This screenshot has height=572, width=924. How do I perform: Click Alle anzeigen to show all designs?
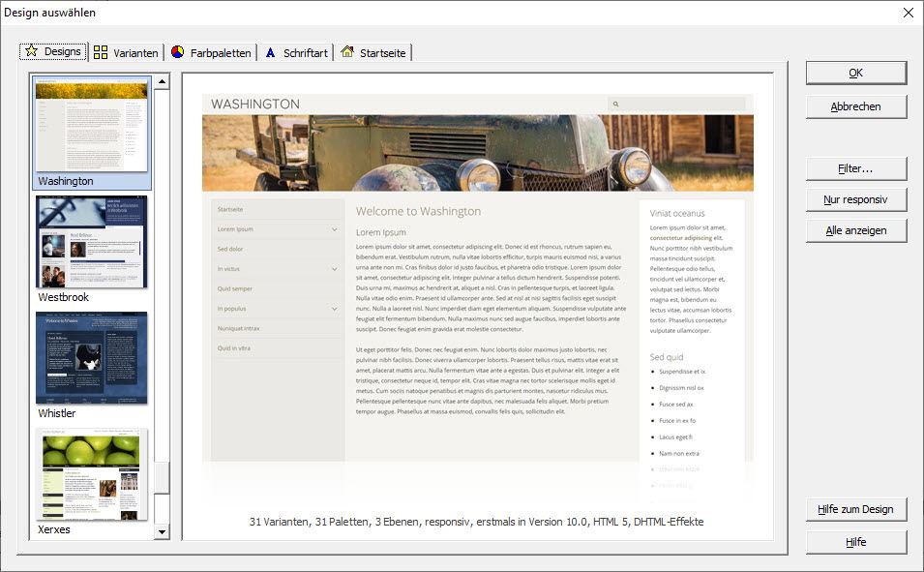coord(856,230)
